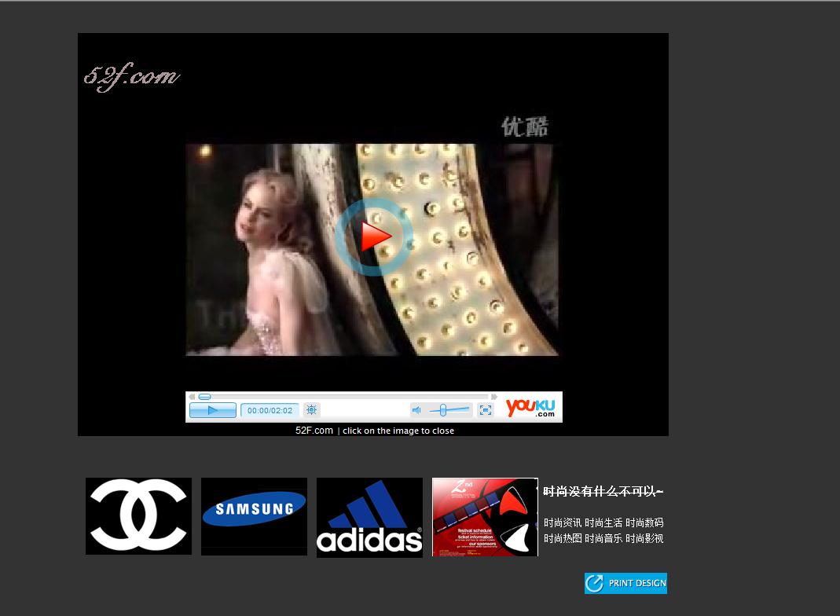The width and height of the screenshot is (840, 616).
Task: Click the PRINT DESIGN button
Action: point(625,583)
